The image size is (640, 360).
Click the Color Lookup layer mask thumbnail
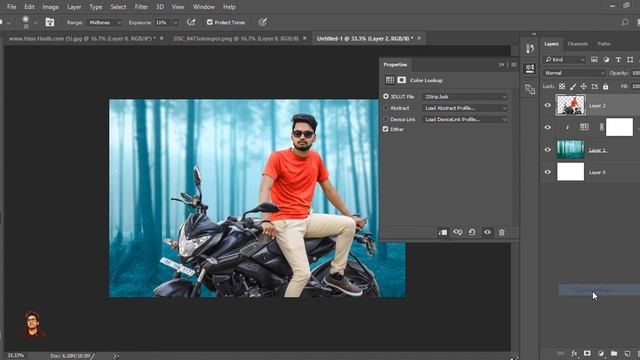point(619,127)
